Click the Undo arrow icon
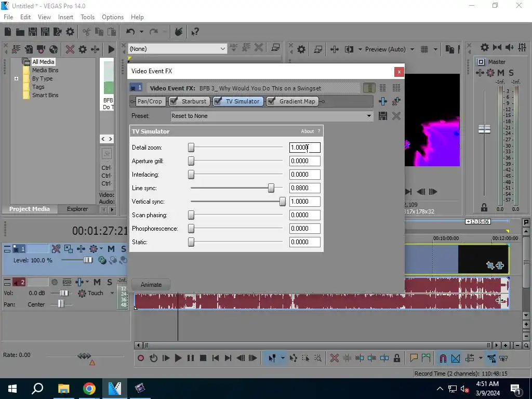Image resolution: width=532 pixels, height=399 pixels. (130, 32)
